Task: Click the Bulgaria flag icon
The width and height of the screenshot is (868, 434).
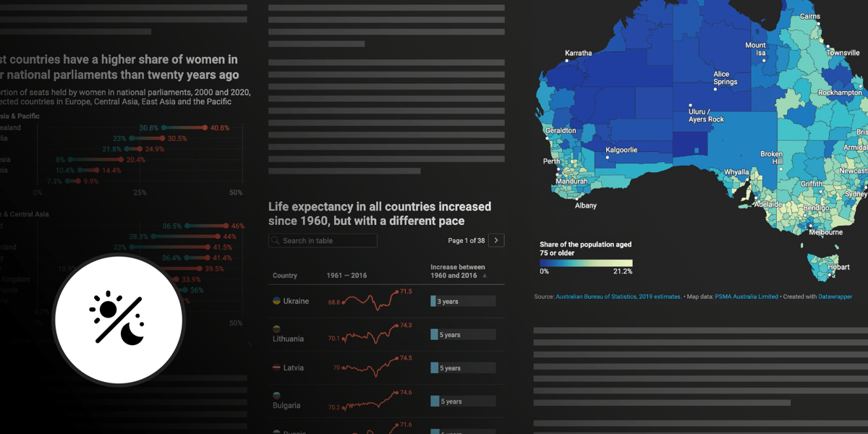Action: coord(276,396)
